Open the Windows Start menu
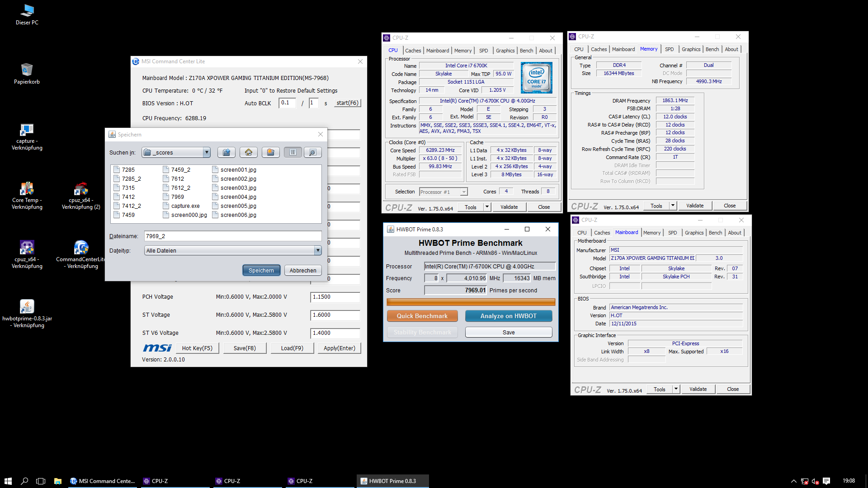This screenshot has width=868, height=488. (x=8, y=481)
